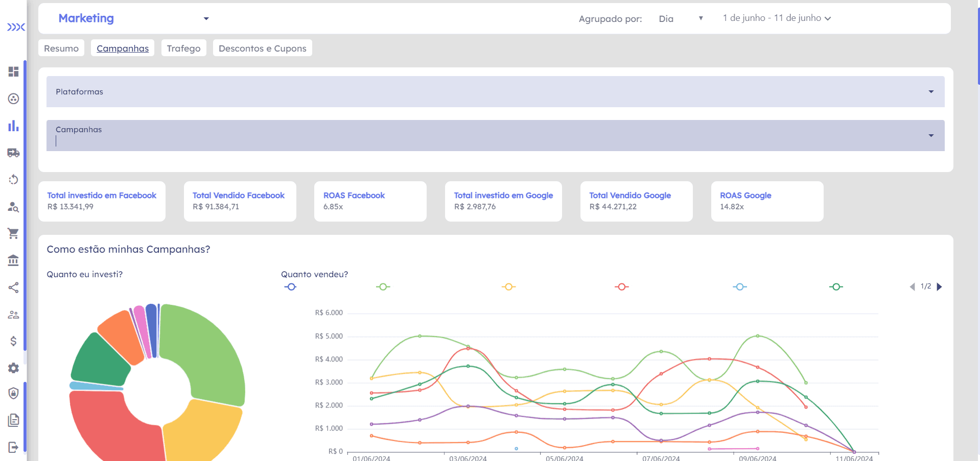This screenshot has width=980, height=461.
Task: Click the bar chart analytics sidebar icon
Action: click(x=13, y=126)
